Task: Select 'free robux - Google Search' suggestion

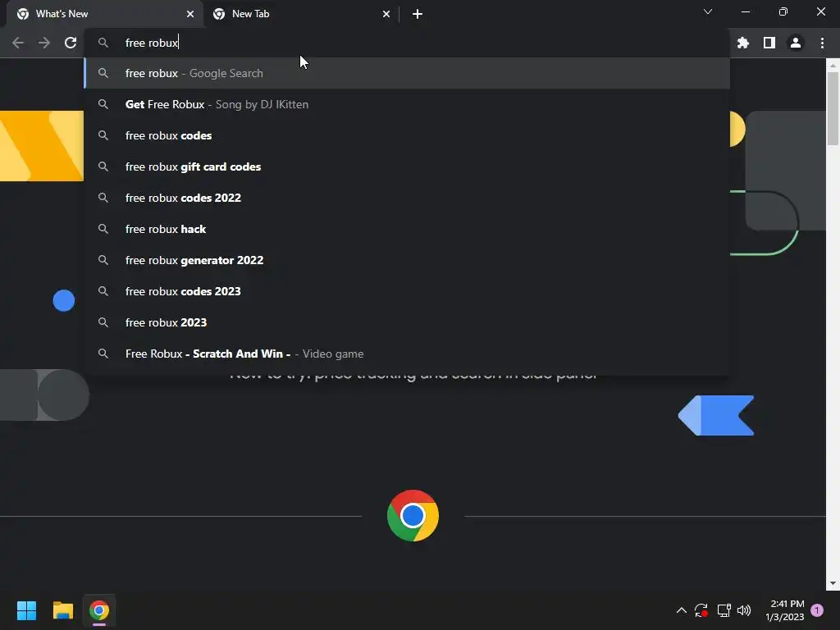Action: (407, 73)
